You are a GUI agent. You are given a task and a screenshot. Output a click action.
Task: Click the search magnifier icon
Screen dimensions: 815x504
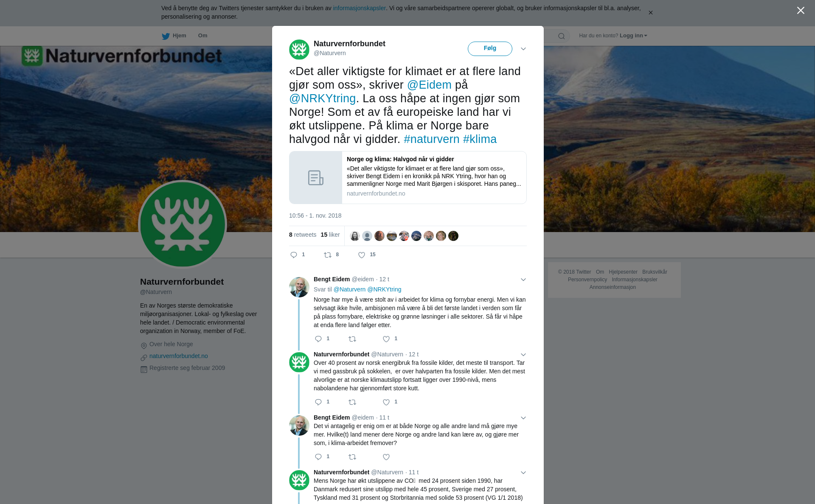[562, 36]
